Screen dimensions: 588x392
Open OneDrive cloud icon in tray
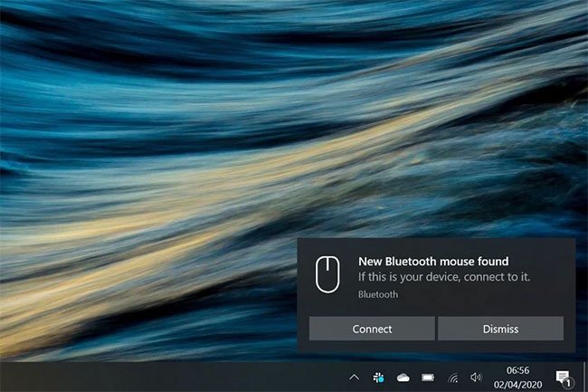point(403,377)
